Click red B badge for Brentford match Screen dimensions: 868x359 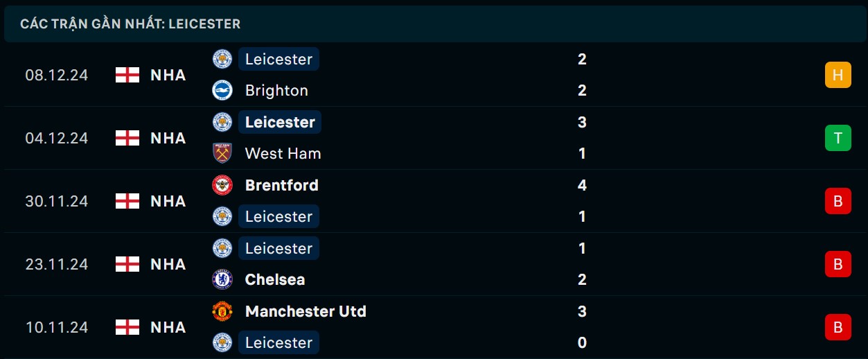(x=838, y=201)
